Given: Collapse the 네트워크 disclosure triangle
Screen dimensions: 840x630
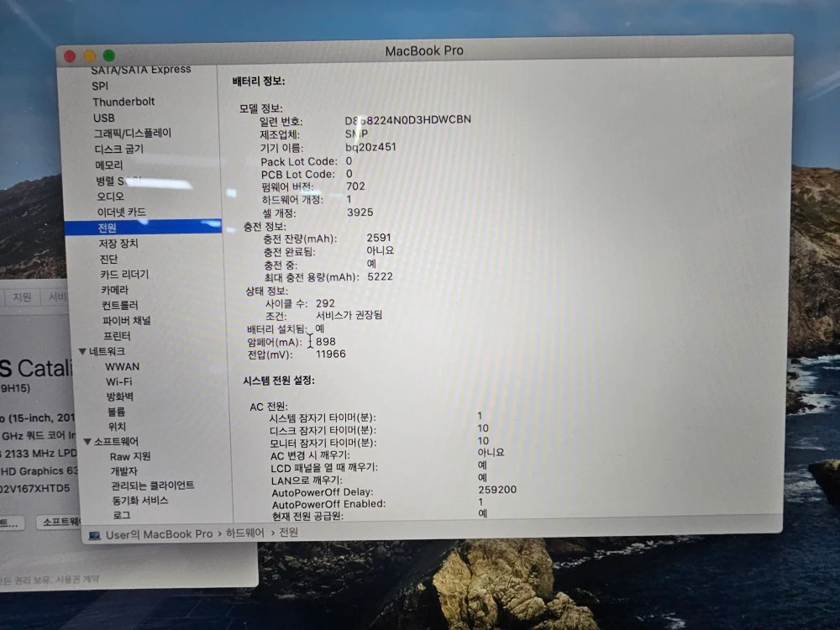Looking at the screenshot, I should tap(82, 351).
